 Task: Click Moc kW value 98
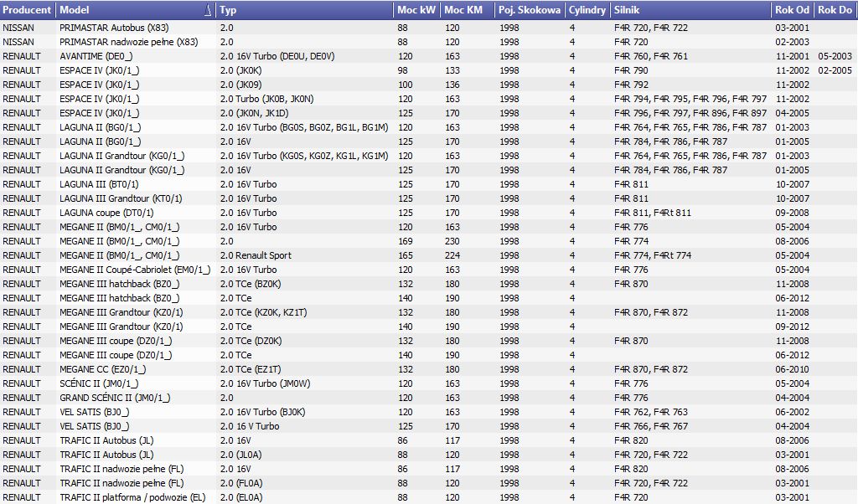(402, 70)
